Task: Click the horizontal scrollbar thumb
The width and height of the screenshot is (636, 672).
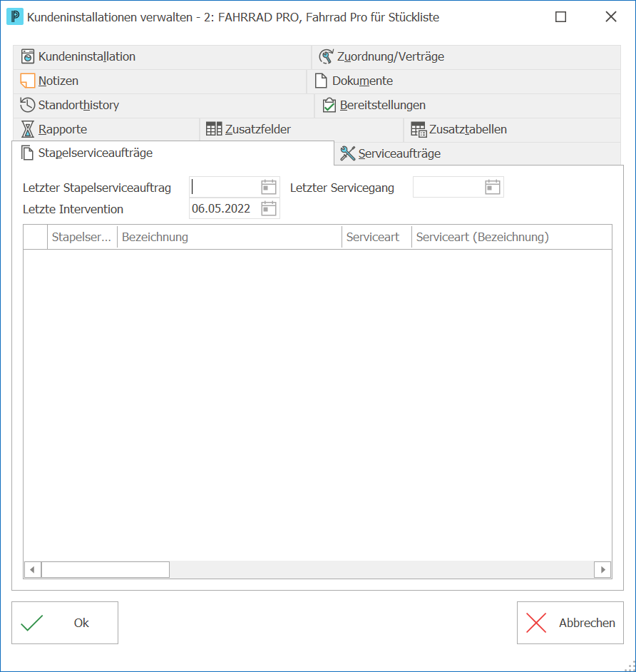Action: click(106, 569)
